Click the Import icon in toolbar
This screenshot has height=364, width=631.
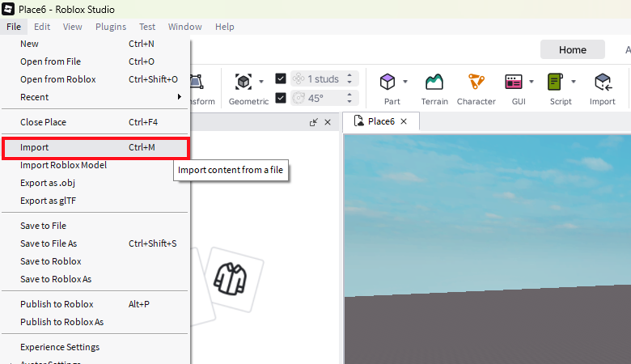pyautogui.click(x=602, y=82)
